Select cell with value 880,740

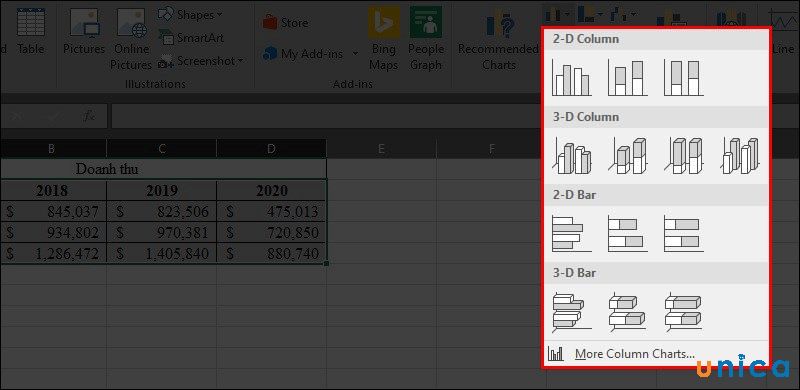271,253
